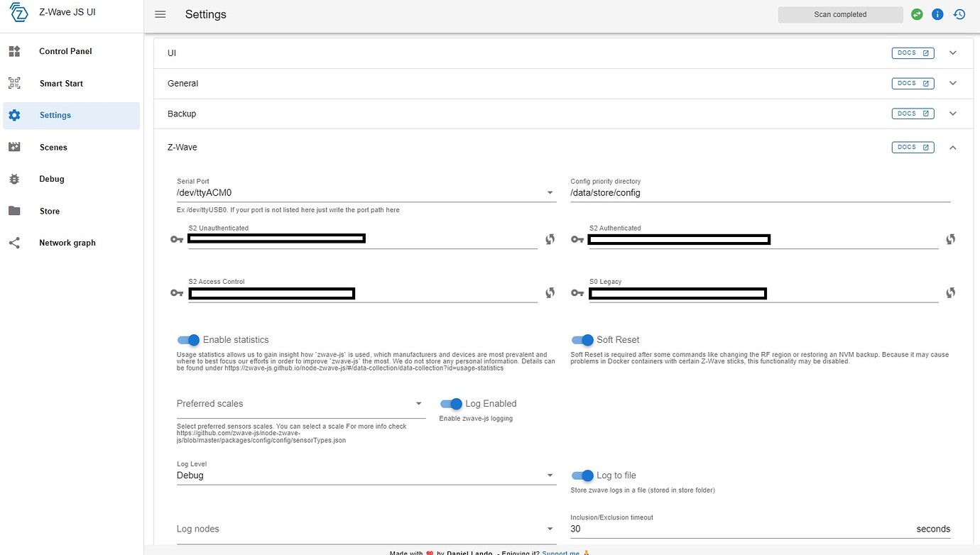
Task: Select the Smart Start QR icon
Action: pyautogui.click(x=15, y=83)
